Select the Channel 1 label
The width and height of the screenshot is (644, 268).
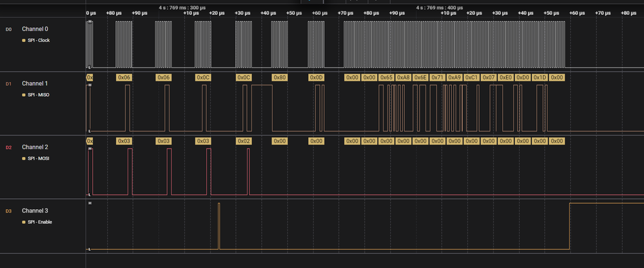coord(35,83)
